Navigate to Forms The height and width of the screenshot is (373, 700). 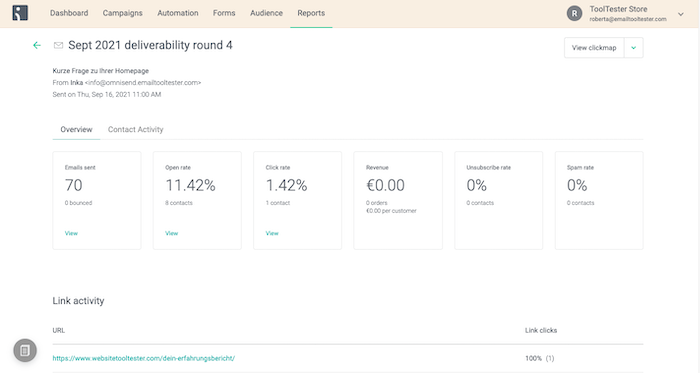(224, 13)
